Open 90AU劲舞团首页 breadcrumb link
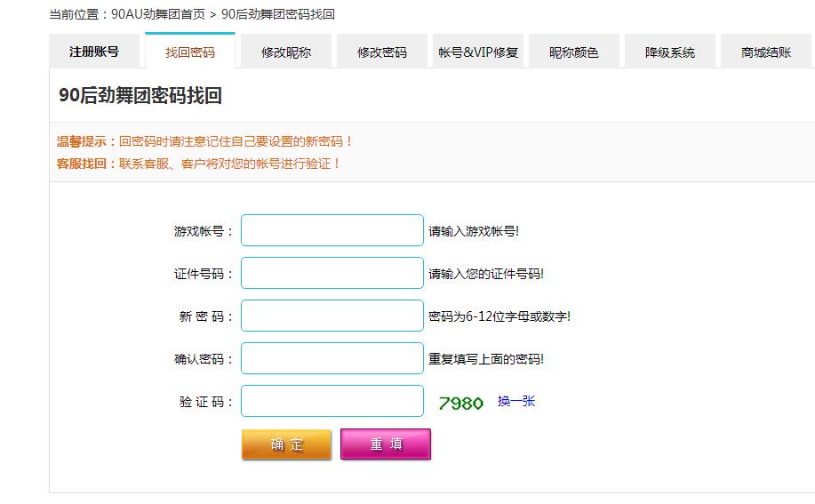This screenshot has height=504, width=815. (x=158, y=14)
